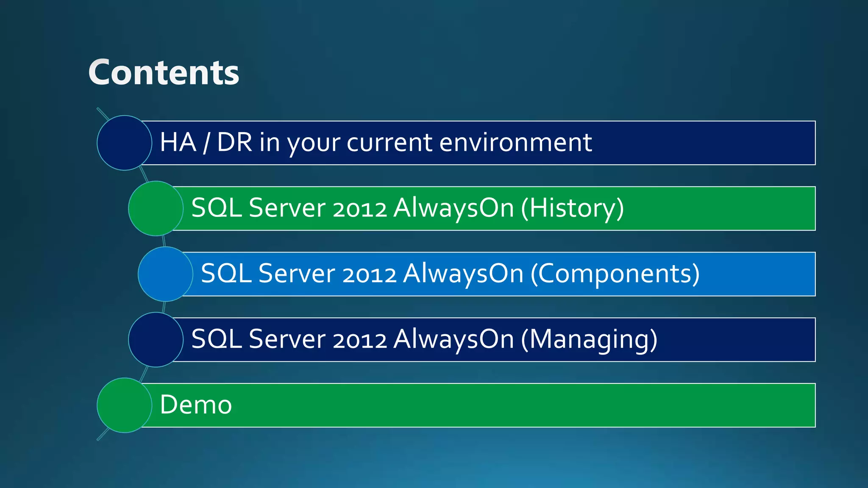This screenshot has height=488, width=868.
Task: Click the word '(History)' in the green bar
Action: click(x=572, y=208)
